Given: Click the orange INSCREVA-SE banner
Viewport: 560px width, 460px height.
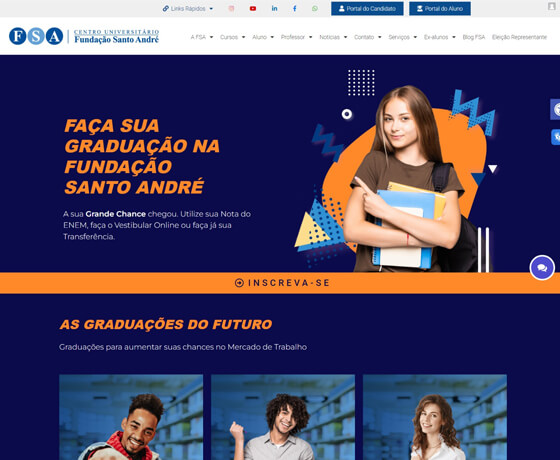Looking at the screenshot, I should click(x=280, y=283).
